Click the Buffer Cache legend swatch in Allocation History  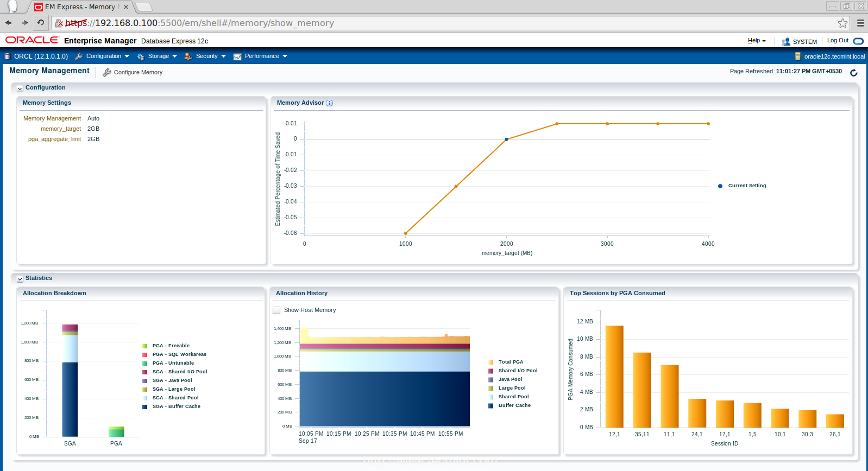coord(490,405)
